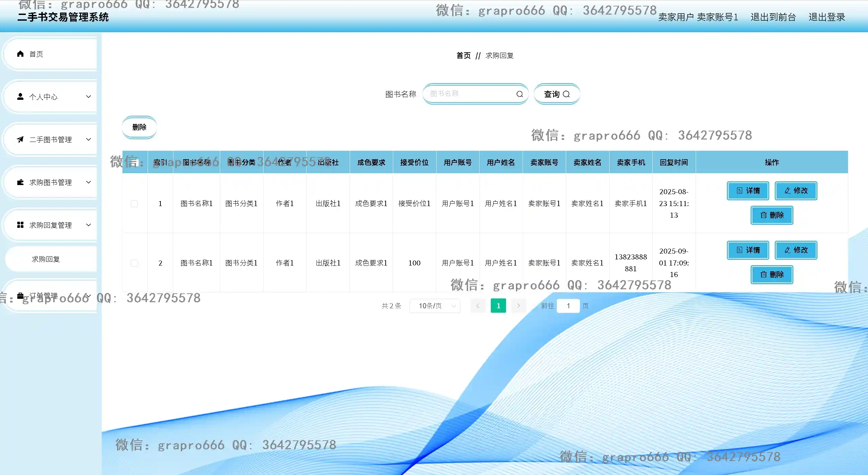The height and width of the screenshot is (475, 868).
Task: Click the person icon for 个人中心
Action: [20, 97]
